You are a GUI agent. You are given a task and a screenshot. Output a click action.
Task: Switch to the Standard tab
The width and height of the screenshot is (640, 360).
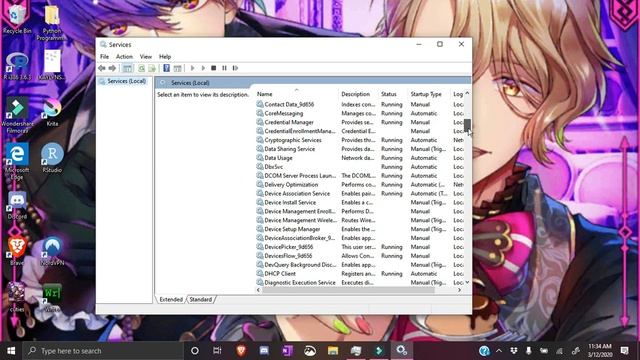coord(201,300)
